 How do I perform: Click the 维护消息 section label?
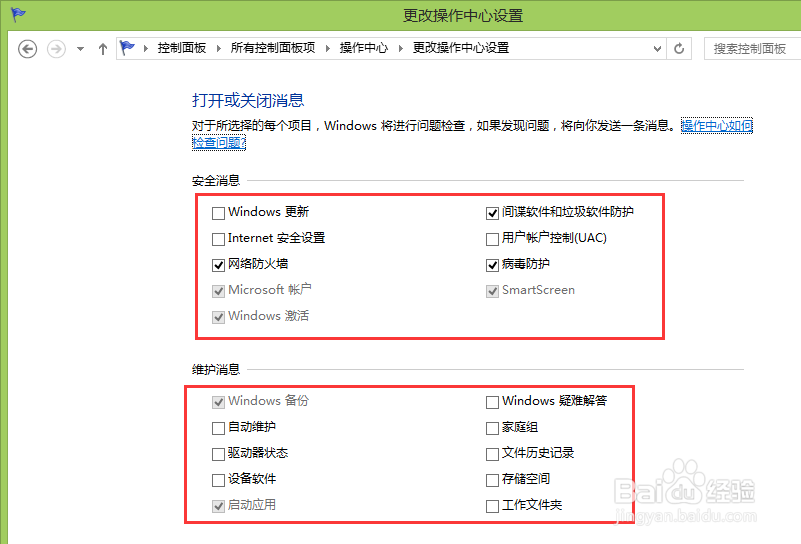tap(216, 370)
